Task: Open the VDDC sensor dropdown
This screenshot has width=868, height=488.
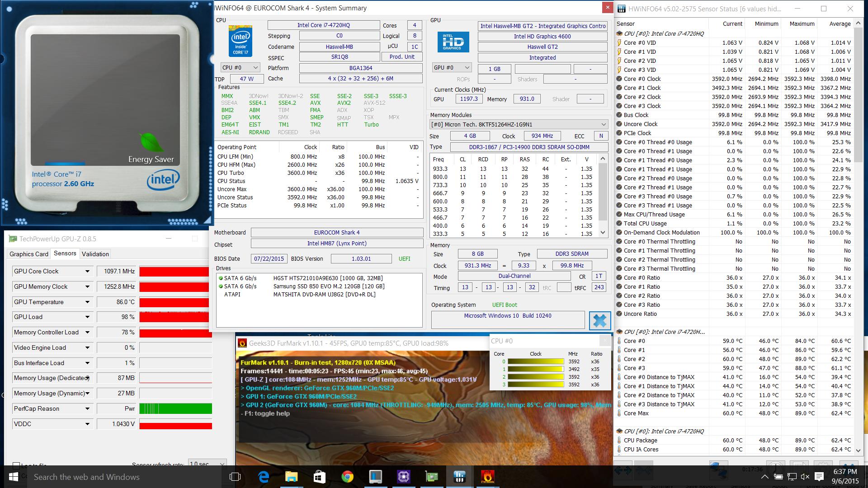Action: (87, 424)
